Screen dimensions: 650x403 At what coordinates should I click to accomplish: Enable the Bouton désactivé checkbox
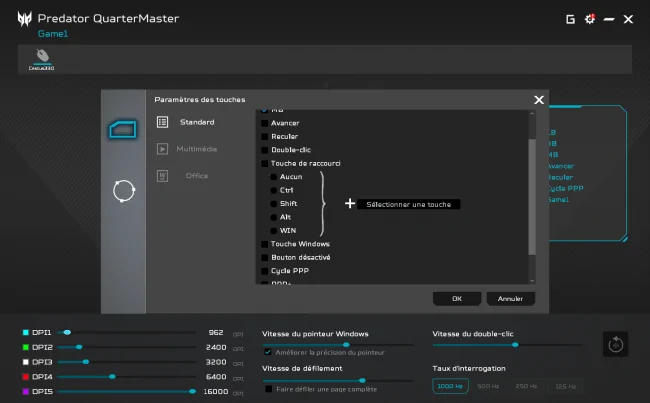click(264, 257)
